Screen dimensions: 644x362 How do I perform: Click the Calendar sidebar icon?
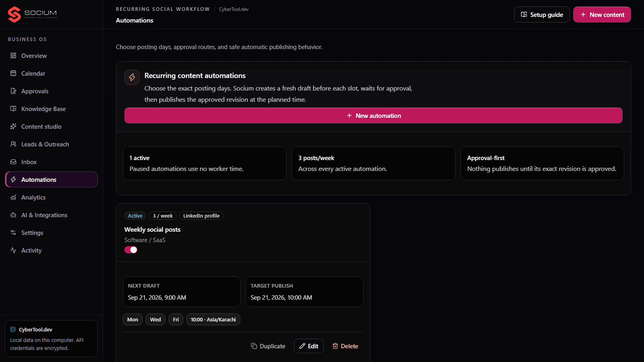point(13,73)
